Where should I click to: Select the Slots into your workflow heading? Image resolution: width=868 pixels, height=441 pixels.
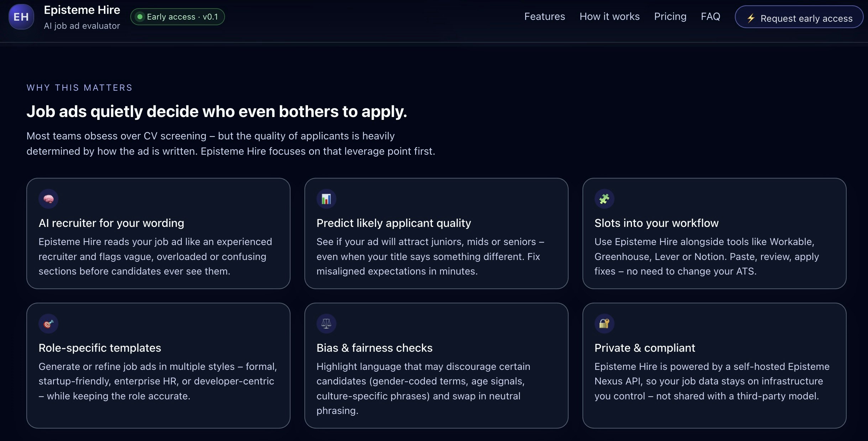pos(656,223)
